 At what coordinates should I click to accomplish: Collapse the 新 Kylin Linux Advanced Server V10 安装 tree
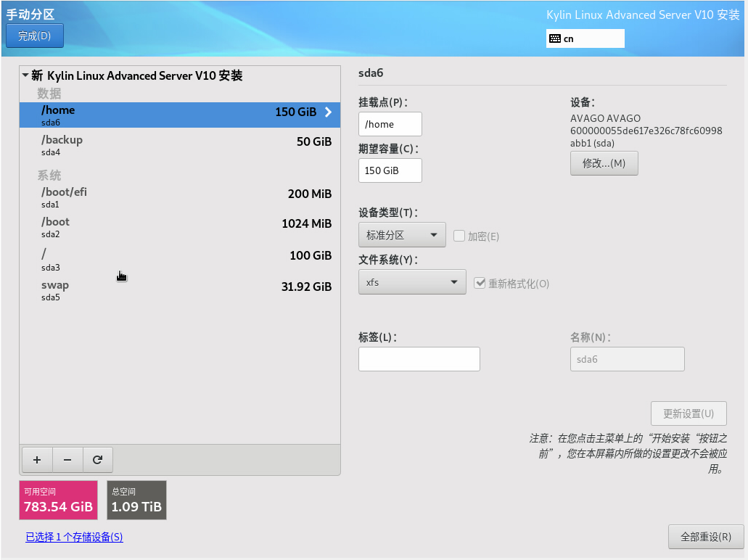click(x=25, y=75)
